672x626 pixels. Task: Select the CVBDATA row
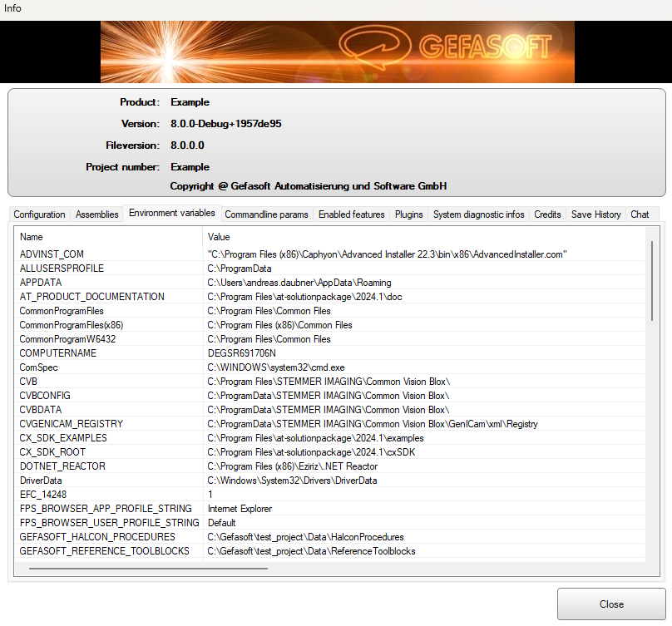(329, 410)
